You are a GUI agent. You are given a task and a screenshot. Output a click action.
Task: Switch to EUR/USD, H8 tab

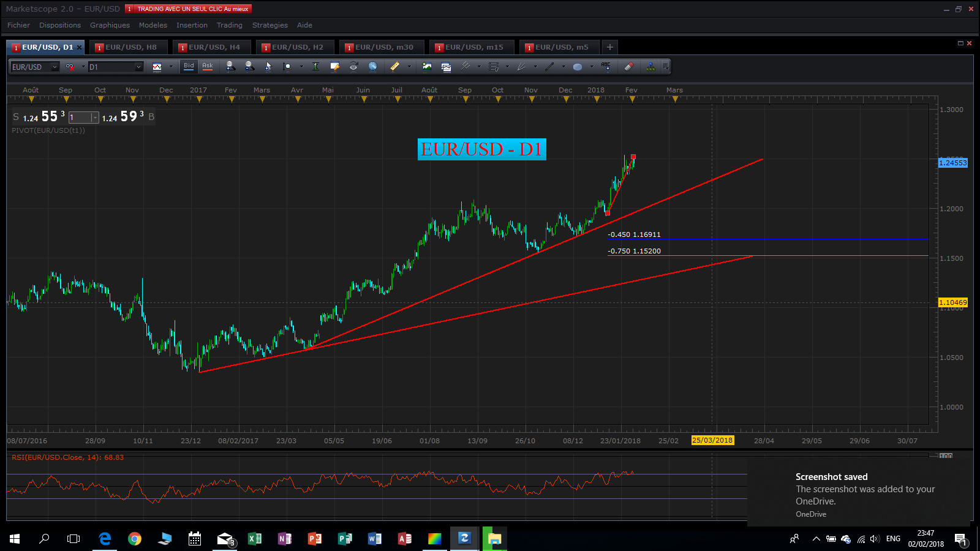(129, 47)
